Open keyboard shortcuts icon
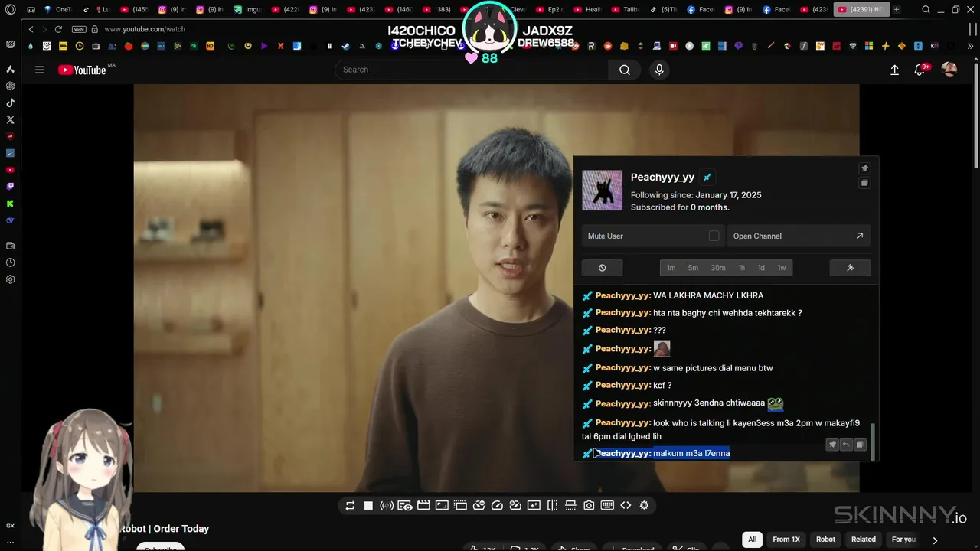Screen dimensions: 980x551 point(607,505)
